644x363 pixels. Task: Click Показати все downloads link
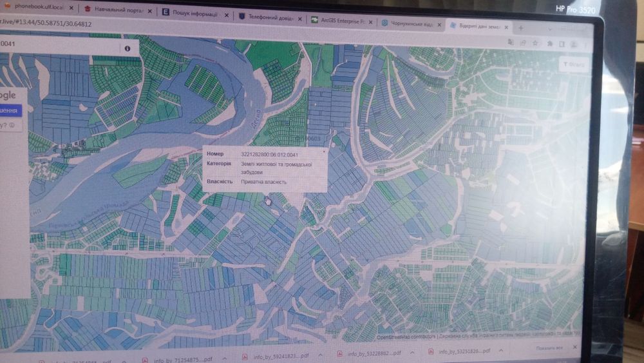549,348
